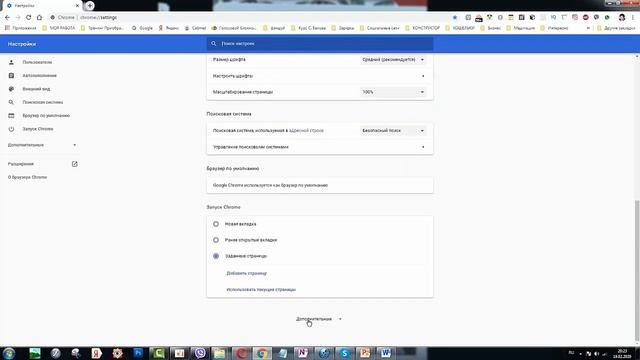Go to Поисковая система in sidebar
640x360 pixels.
click(42, 102)
